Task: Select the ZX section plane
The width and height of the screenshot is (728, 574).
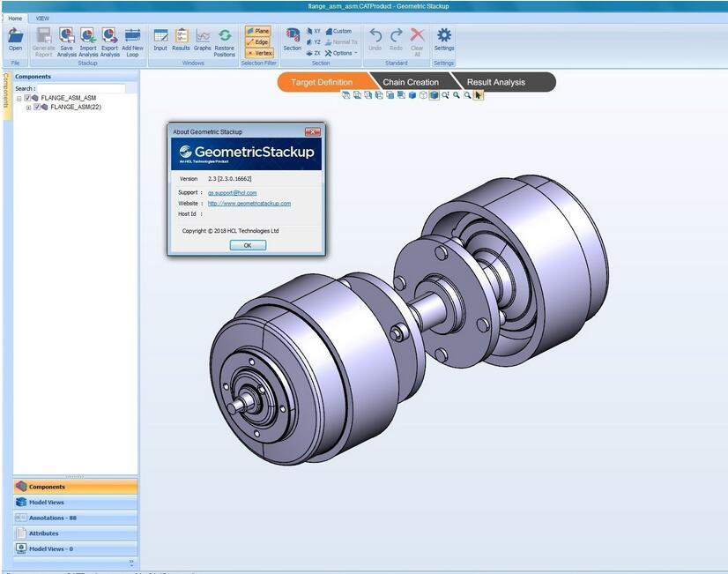Action: 314,53
